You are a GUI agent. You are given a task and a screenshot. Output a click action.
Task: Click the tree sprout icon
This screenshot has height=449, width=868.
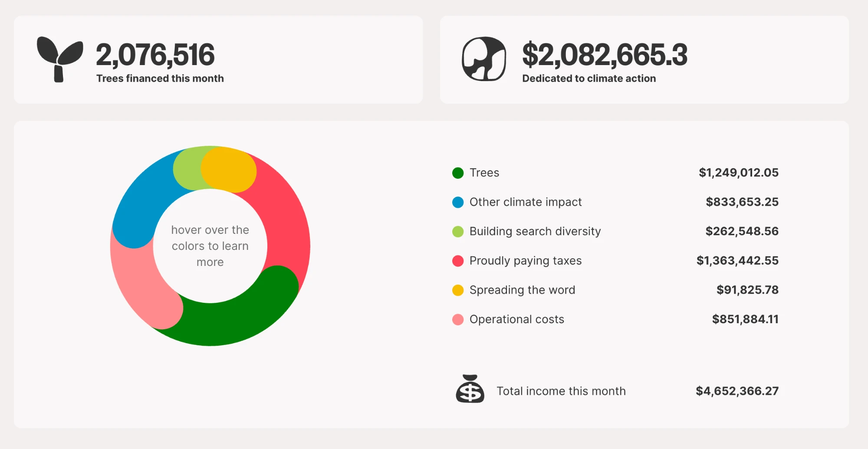point(60,59)
